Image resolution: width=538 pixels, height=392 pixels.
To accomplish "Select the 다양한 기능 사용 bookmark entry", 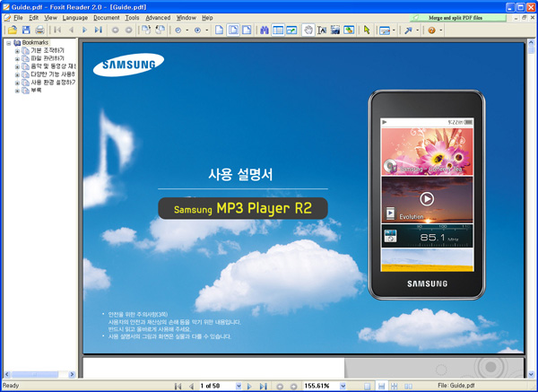I will pos(53,74).
